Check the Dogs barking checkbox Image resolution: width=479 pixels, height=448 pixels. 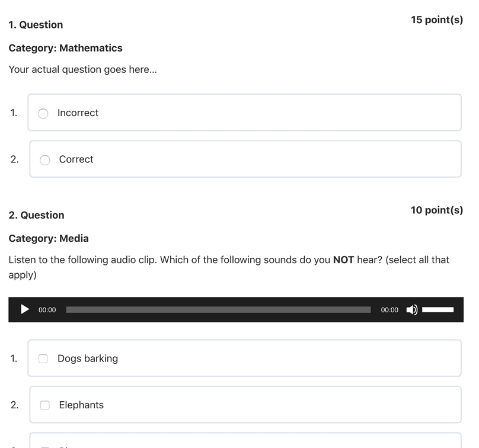(x=43, y=359)
